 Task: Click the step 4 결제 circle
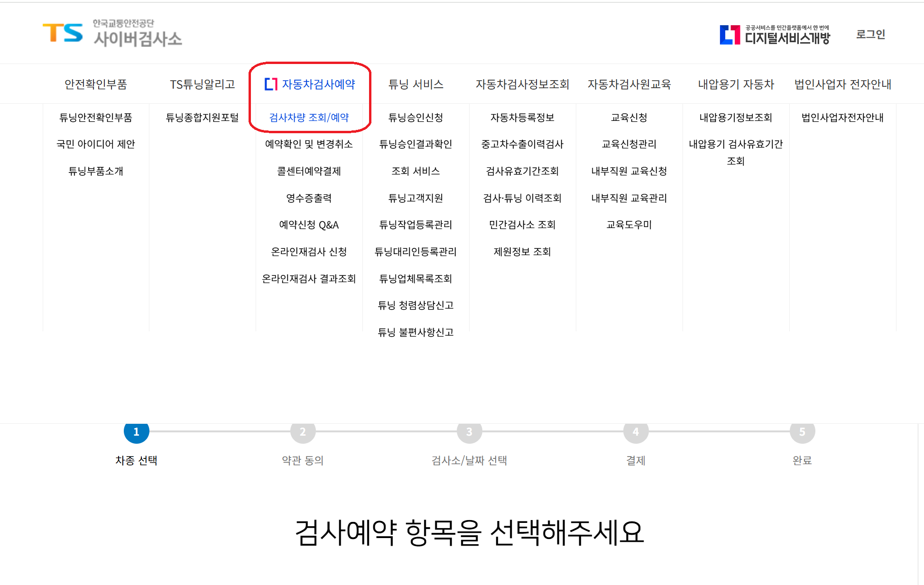coord(636,431)
